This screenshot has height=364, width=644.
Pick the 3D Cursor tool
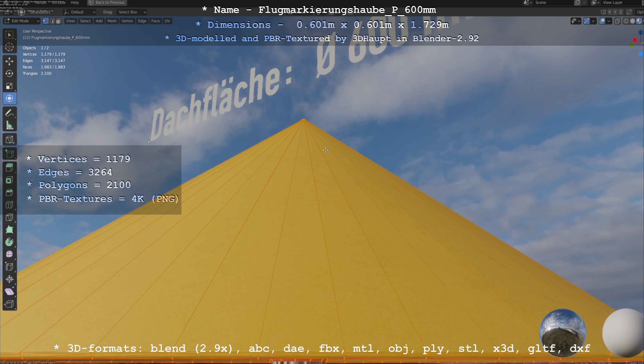click(x=9, y=47)
